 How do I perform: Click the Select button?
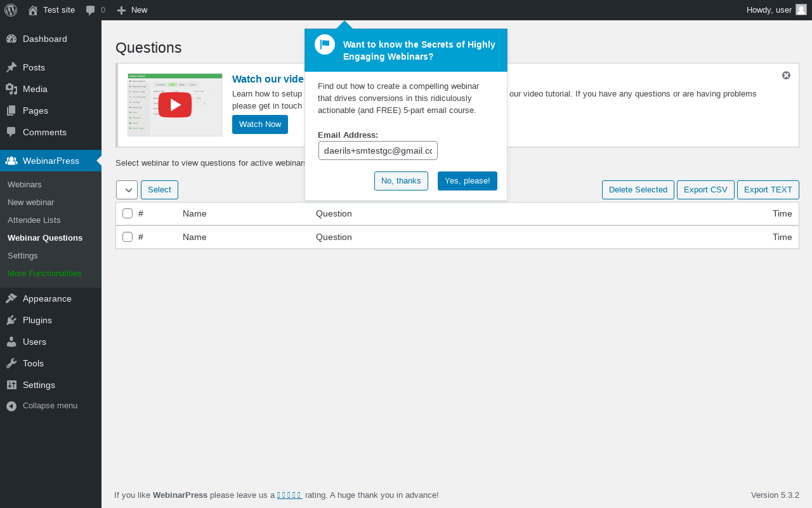point(159,190)
